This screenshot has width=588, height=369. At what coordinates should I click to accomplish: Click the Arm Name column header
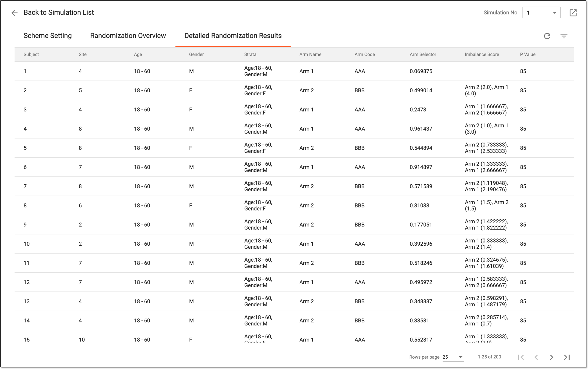[x=310, y=54]
